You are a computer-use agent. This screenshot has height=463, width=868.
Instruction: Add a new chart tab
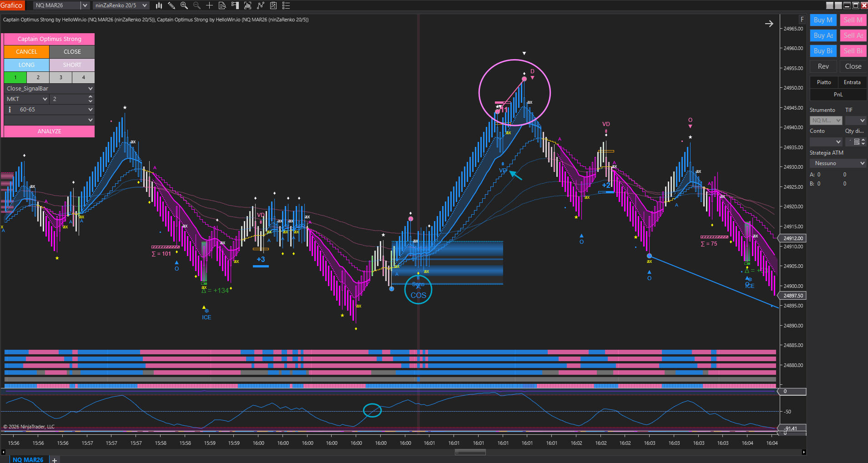click(x=55, y=460)
